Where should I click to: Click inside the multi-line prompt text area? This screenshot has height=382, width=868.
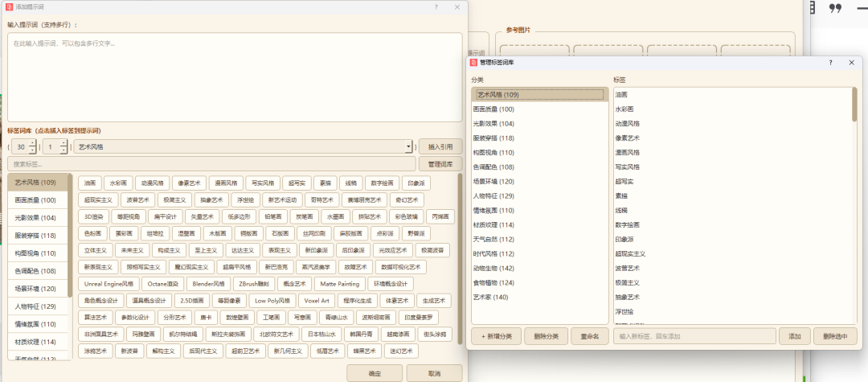[235, 77]
